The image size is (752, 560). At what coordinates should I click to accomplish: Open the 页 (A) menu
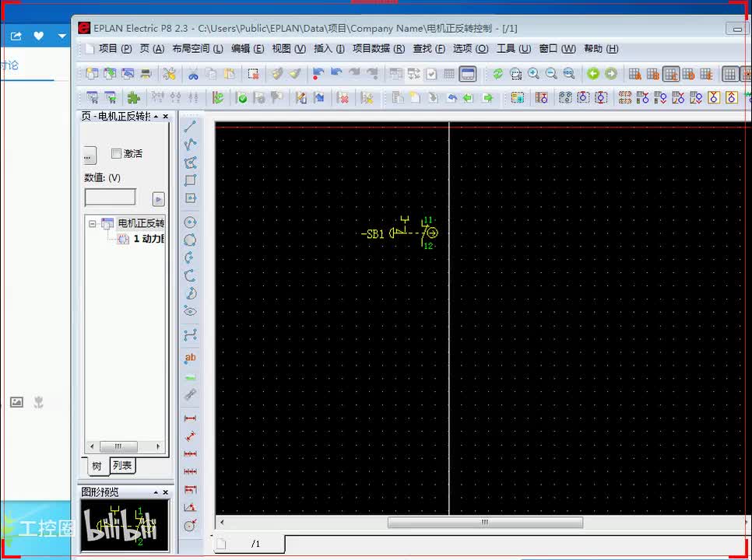pyautogui.click(x=152, y=49)
